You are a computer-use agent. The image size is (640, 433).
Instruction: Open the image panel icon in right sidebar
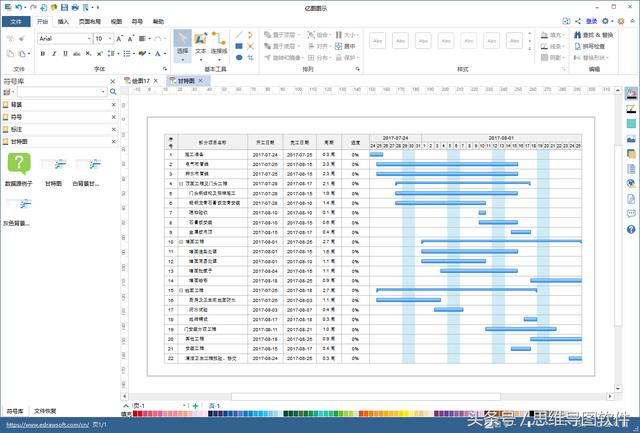tap(631, 139)
